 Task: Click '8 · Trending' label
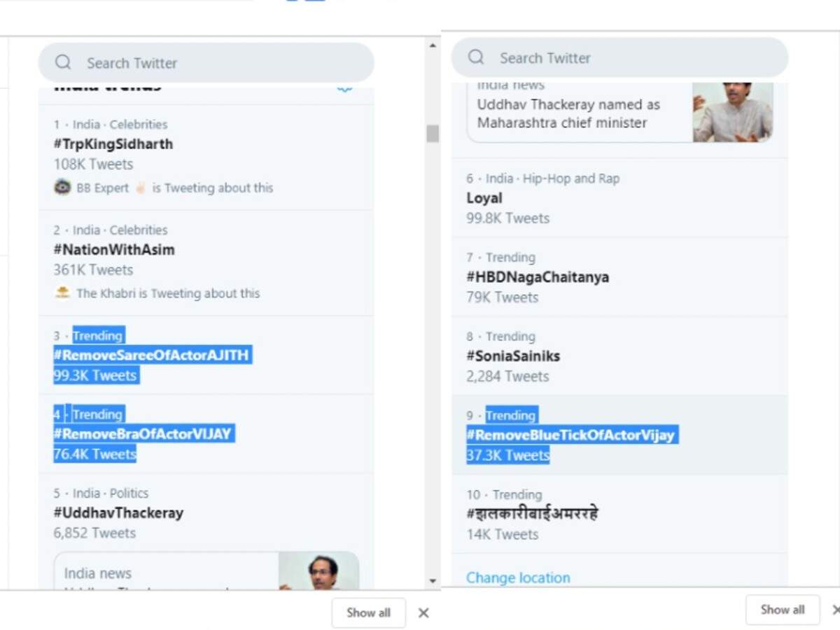click(x=500, y=337)
